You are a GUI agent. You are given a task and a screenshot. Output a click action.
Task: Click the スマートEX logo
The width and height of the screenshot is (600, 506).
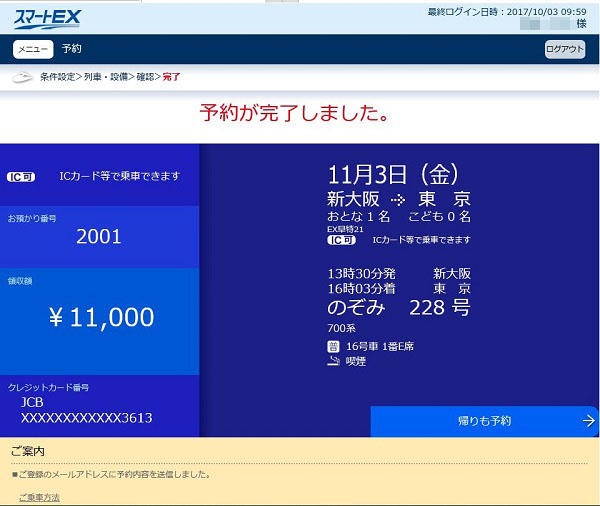point(48,18)
